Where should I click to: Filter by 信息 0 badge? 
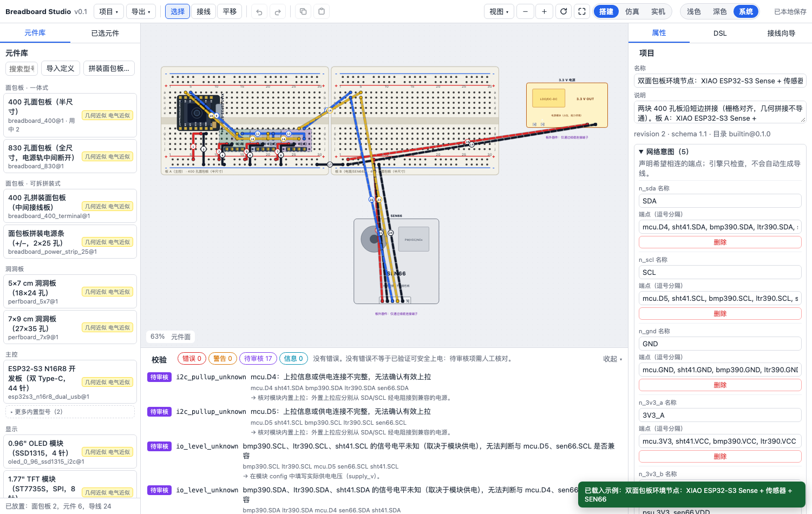point(293,359)
